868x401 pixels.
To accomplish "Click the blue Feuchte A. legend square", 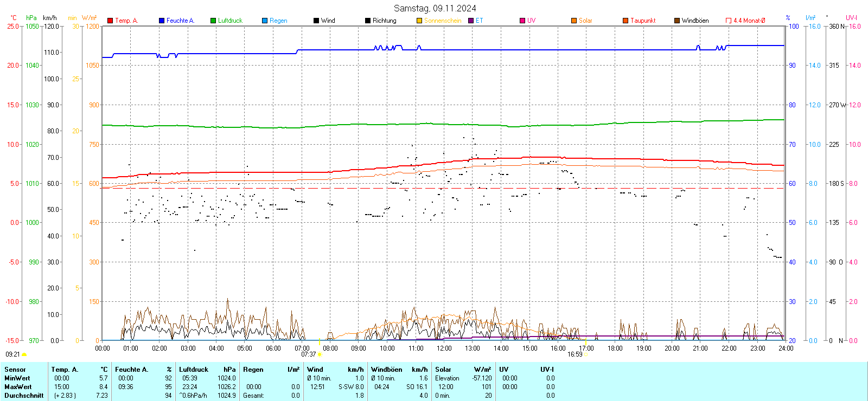I will (x=162, y=21).
